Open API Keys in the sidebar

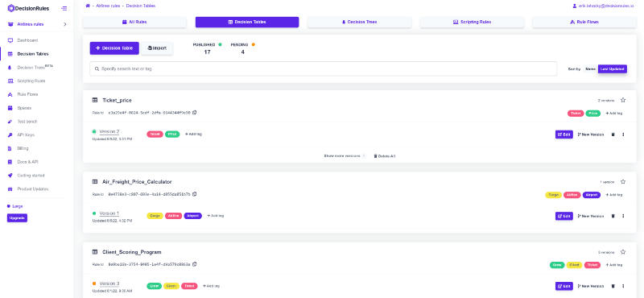click(27, 135)
